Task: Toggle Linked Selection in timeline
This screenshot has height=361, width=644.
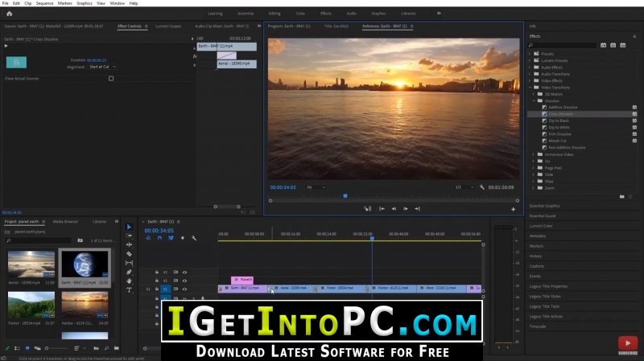Action: [171, 238]
